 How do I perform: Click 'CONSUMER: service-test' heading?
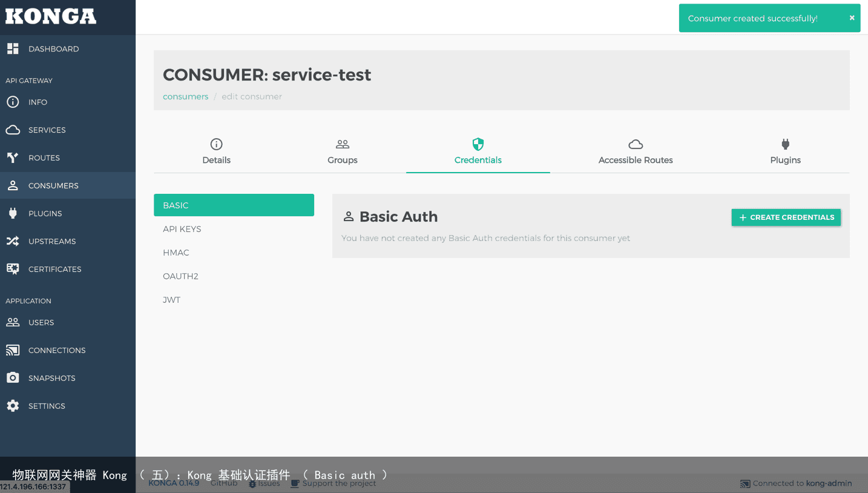pyautogui.click(x=267, y=74)
